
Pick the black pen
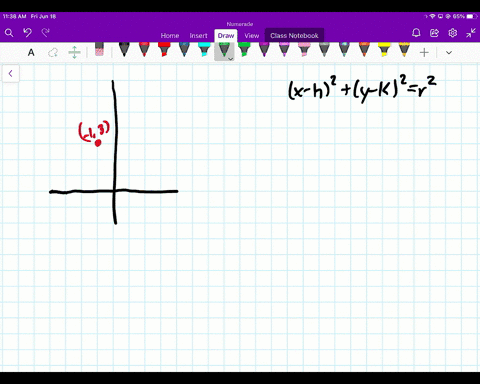coord(124,49)
